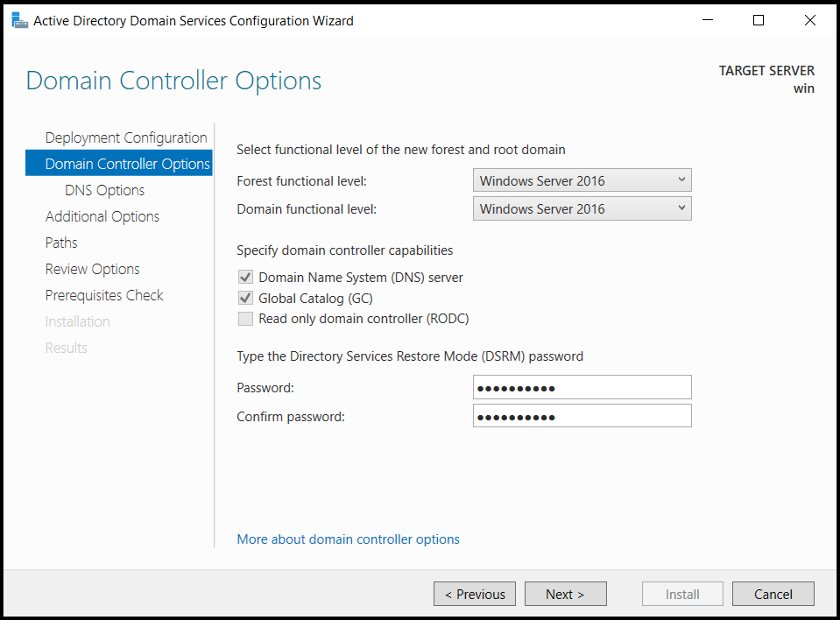
Task: Close the wizard with the X icon
Action: 810,20
